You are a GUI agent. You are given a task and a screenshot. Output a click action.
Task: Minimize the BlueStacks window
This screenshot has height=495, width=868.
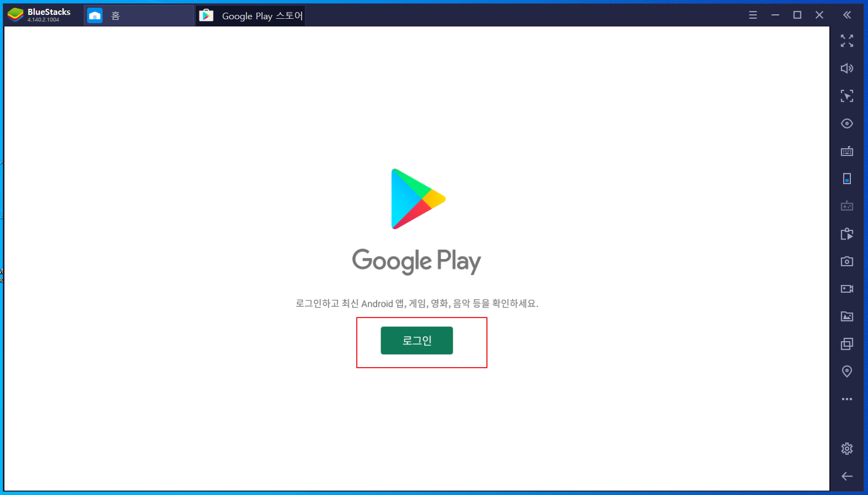pyautogui.click(x=775, y=15)
